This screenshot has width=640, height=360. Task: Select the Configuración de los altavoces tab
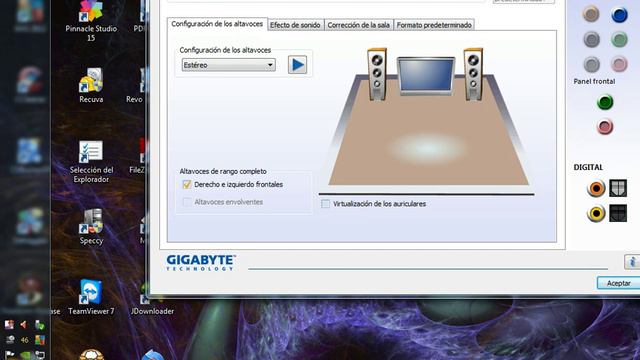217,24
